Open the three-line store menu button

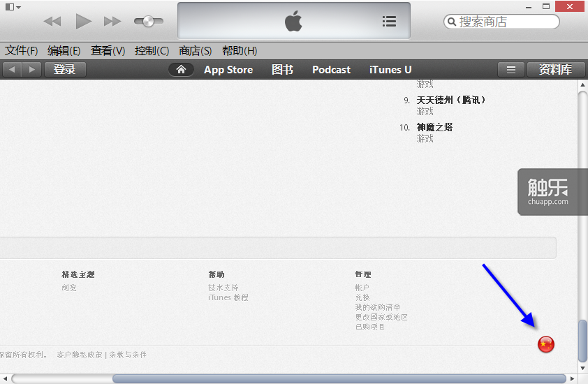(x=510, y=69)
